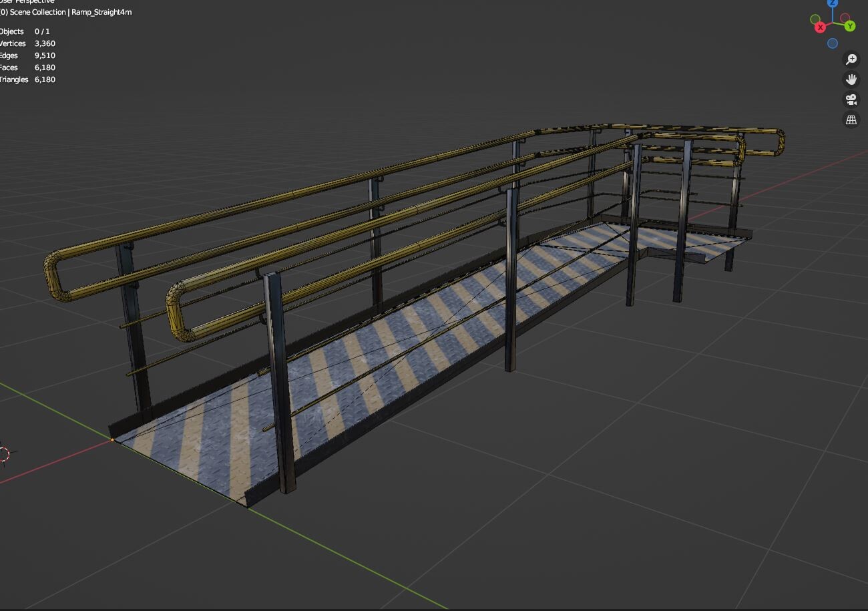This screenshot has width=868, height=611.
Task: Select the pan hand icon in the sidebar
Action: tap(851, 79)
